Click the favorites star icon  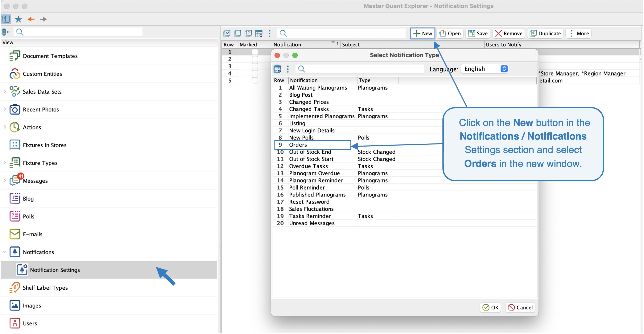[18, 19]
